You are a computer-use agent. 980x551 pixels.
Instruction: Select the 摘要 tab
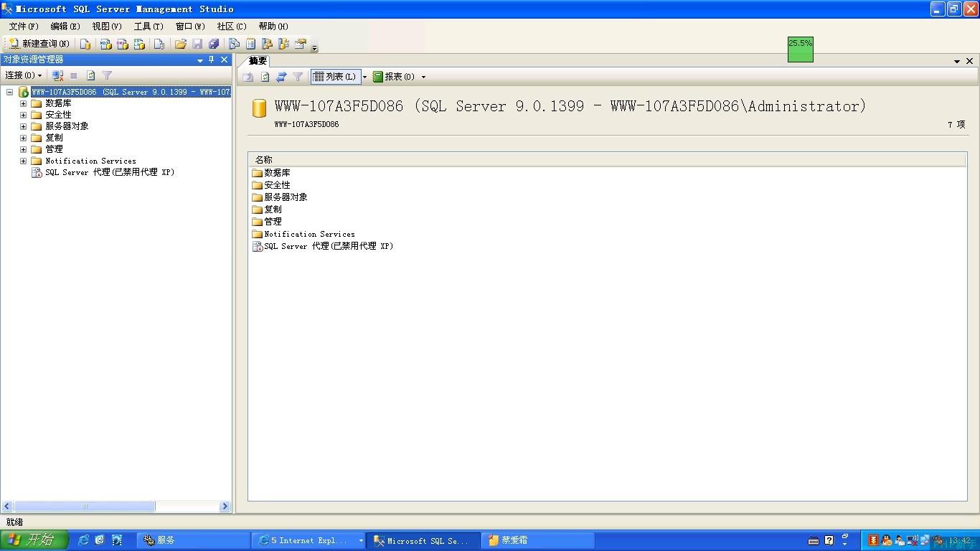pos(258,61)
